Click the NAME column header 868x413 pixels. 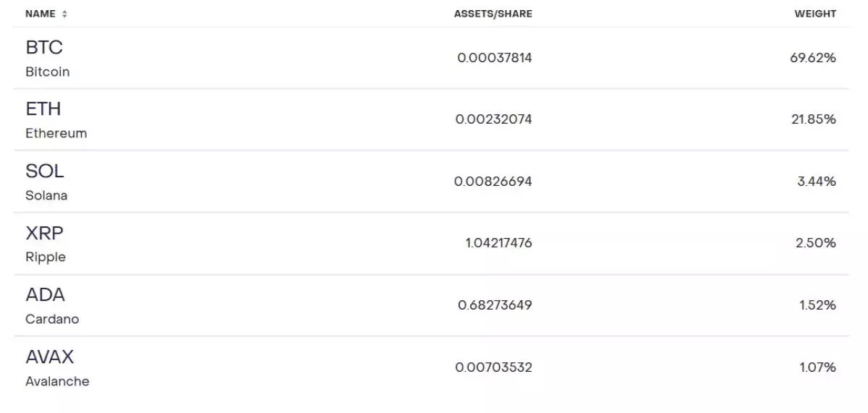(41, 14)
